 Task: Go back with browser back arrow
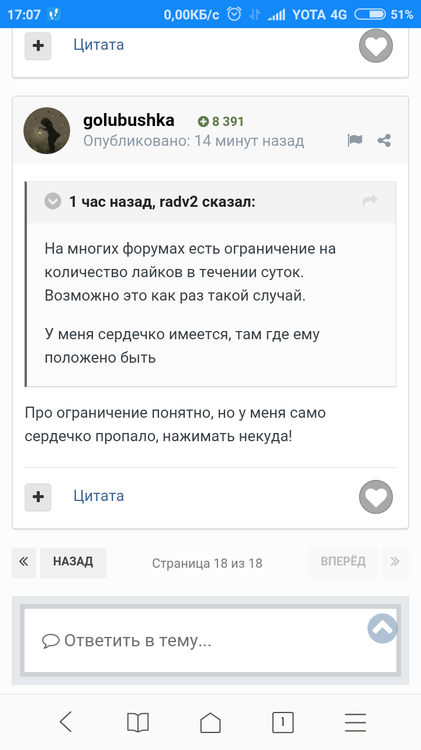tap(66, 721)
